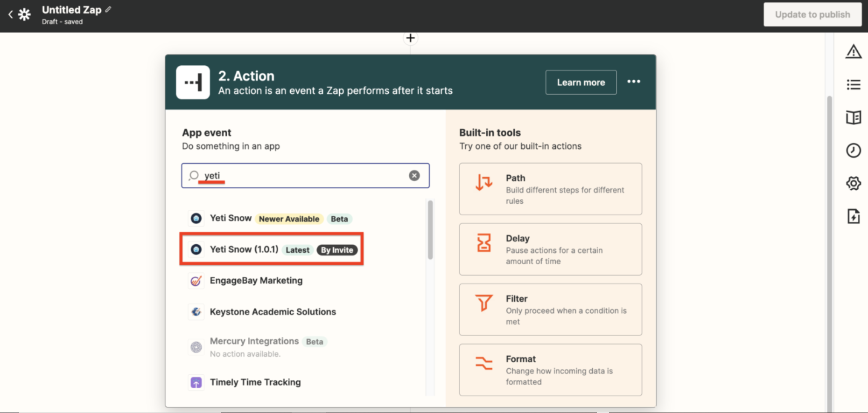Click the Mercury Integrations logo icon
Screen dimensions: 868x413
(x=196, y=347)
